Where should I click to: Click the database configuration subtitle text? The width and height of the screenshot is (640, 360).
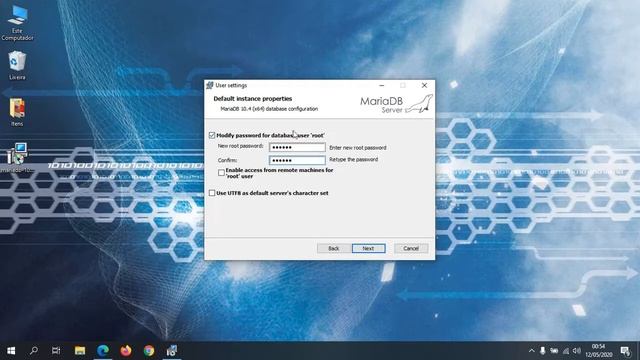point(269,109)
